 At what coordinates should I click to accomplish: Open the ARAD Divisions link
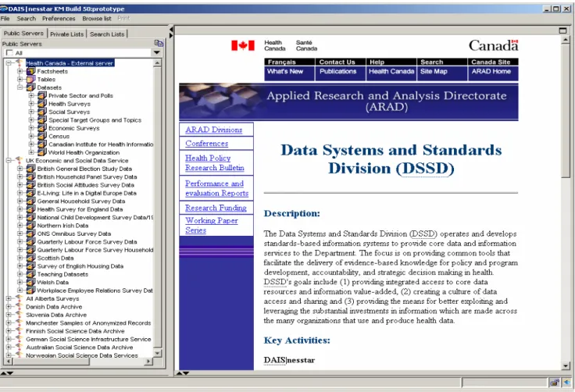pos(214,130)
